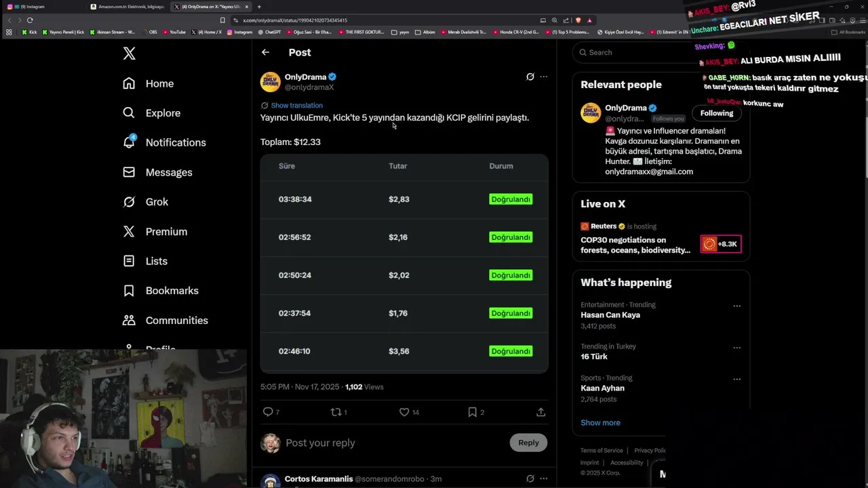The width and height of the screenshot is (868, 488).
Task: Open the Explore page
Action: [151, 113]
